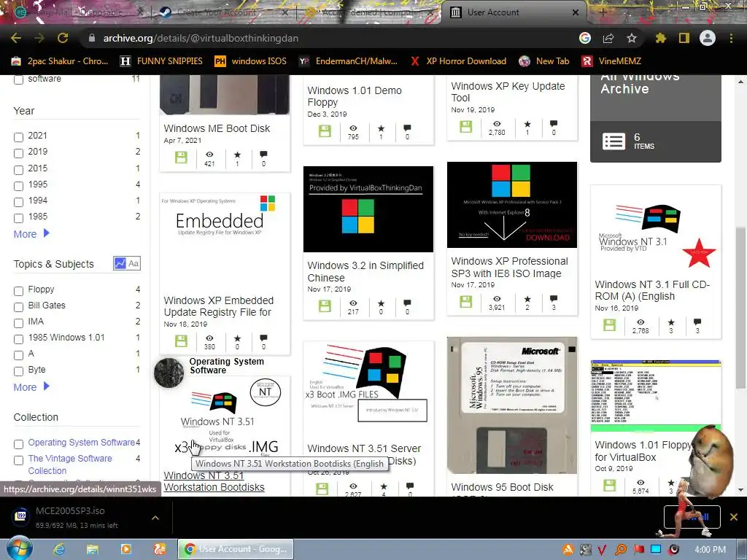This screenshot has width=747, height=560.
Task: Click the list icon in All Windows Archive card
Action: coord(614,141)
